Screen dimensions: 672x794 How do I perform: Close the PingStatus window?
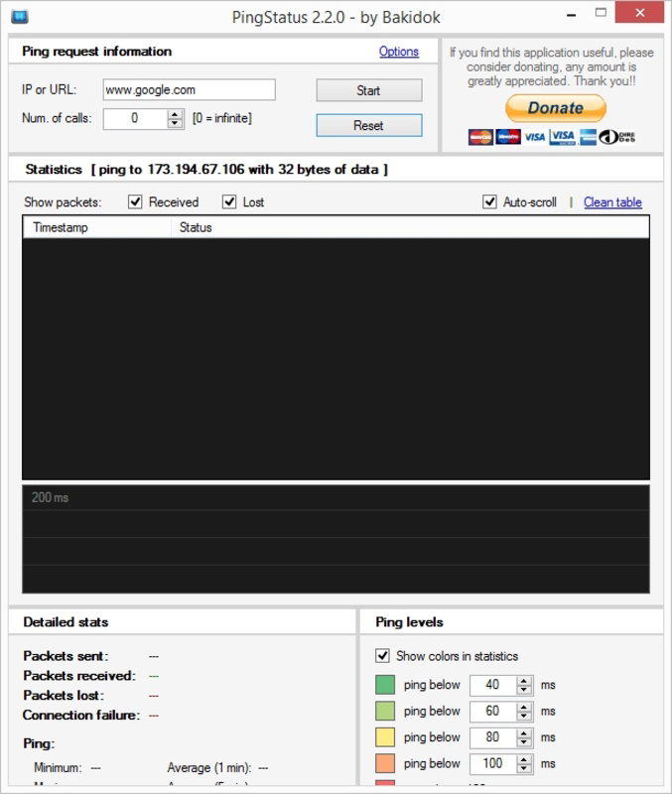pyautogui.click(x=639, y=13)
